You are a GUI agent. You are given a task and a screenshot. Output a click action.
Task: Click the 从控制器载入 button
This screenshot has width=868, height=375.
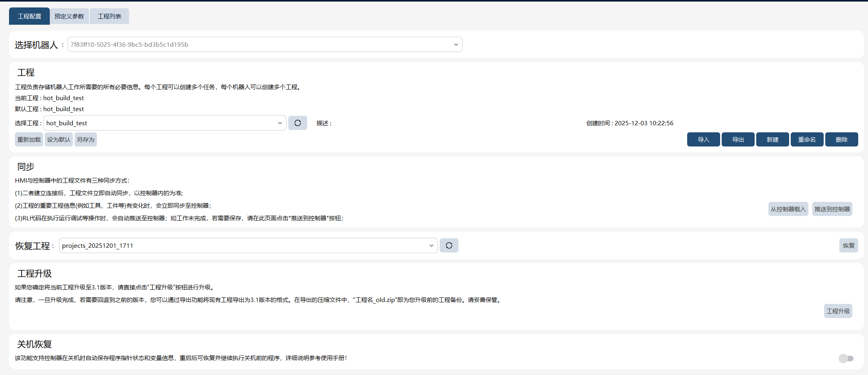788,209
